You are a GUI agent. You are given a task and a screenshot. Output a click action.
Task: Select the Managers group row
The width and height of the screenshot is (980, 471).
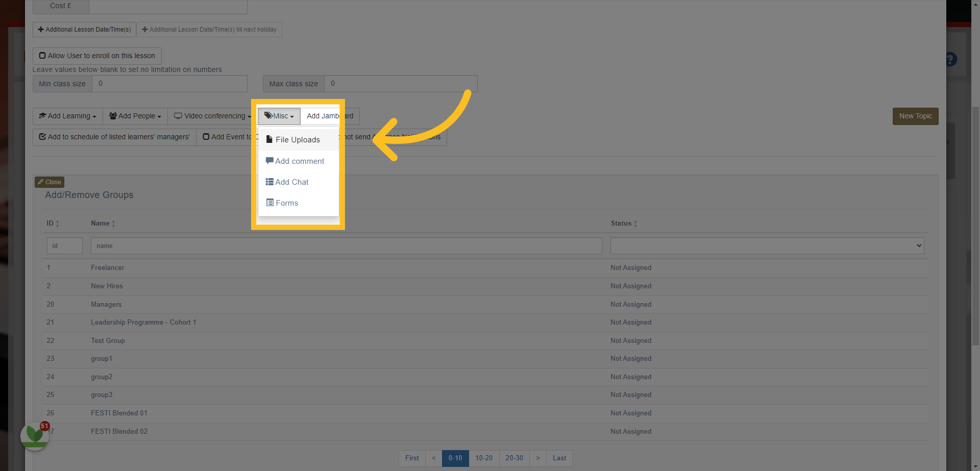[x=485, y=305]
